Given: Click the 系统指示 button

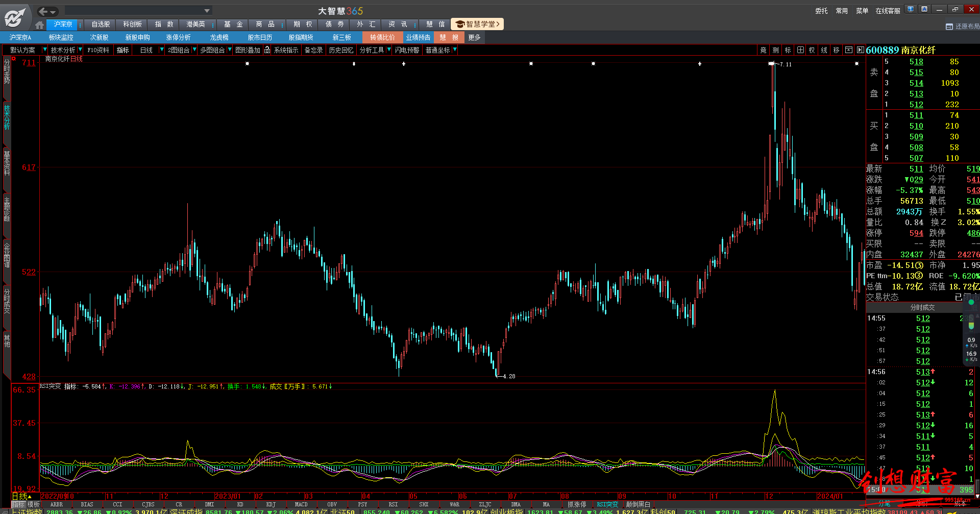Looking at the screenshot, I should click(286, 50).
